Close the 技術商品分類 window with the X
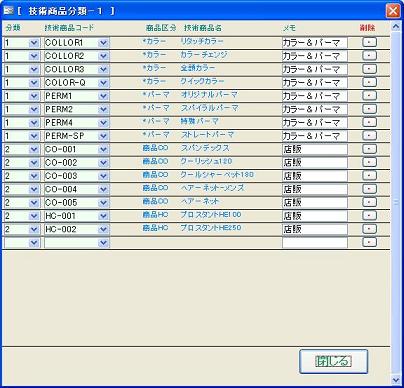 (x=393, y=11)
